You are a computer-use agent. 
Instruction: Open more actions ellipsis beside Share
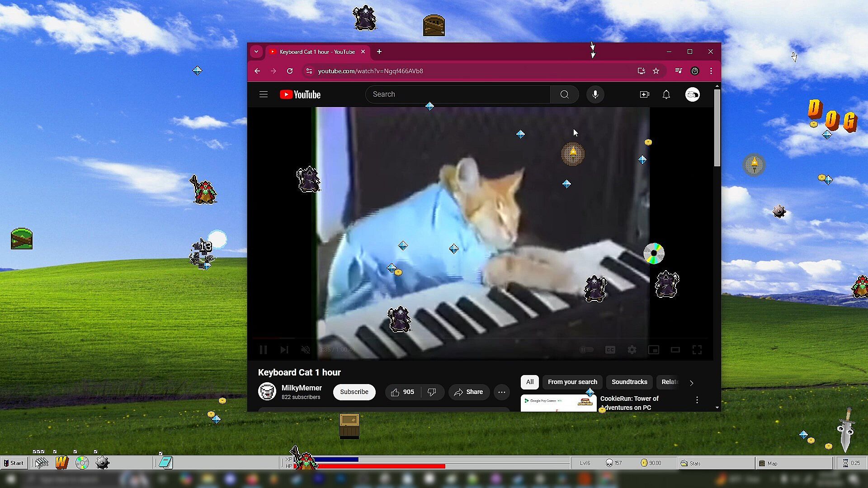[501, 392]
